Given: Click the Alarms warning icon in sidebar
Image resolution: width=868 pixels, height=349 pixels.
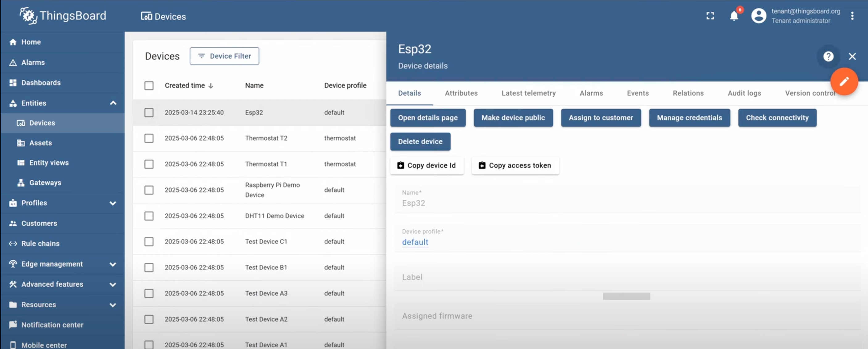Looking at the screenshot, I should pos(13,62).
